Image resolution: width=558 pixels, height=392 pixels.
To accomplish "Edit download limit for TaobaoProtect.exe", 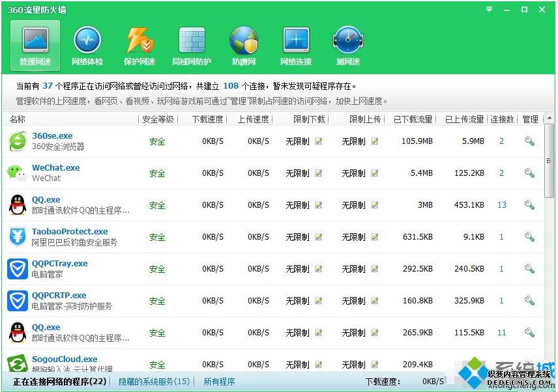I will tap(319, 237).
